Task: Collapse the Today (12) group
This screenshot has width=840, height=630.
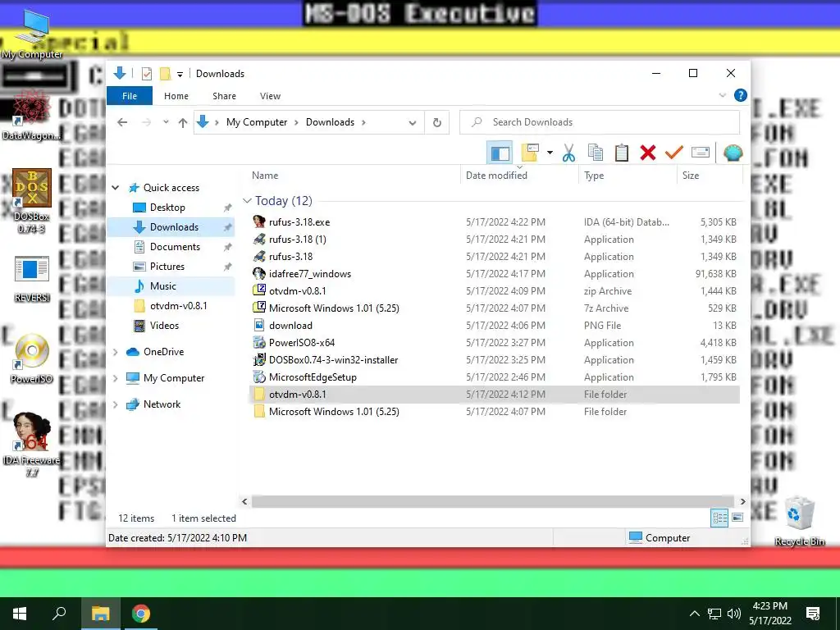Action: click(247, 201)
